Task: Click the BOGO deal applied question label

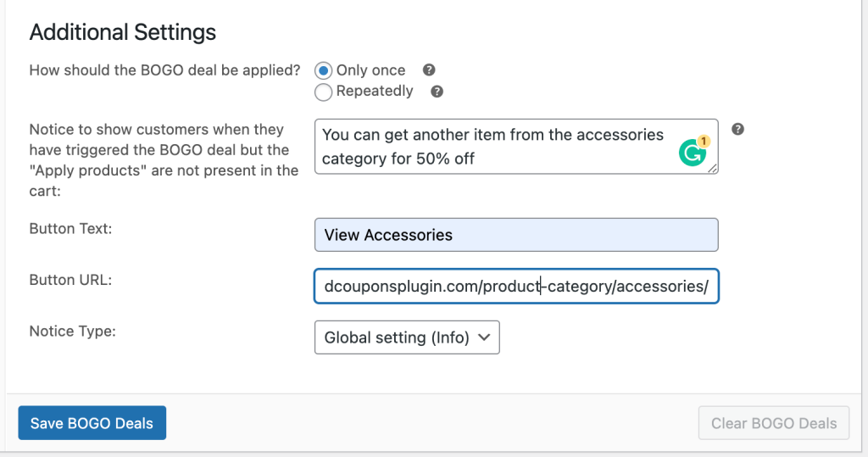Action: (164, 70)
